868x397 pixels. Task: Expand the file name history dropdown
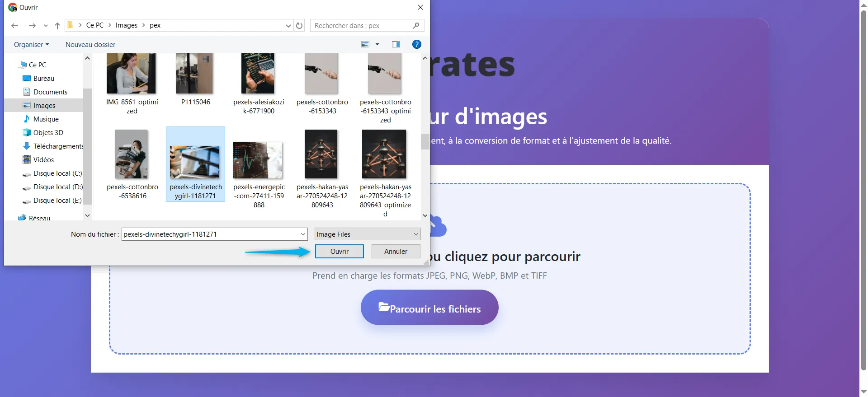coord(303,234)
